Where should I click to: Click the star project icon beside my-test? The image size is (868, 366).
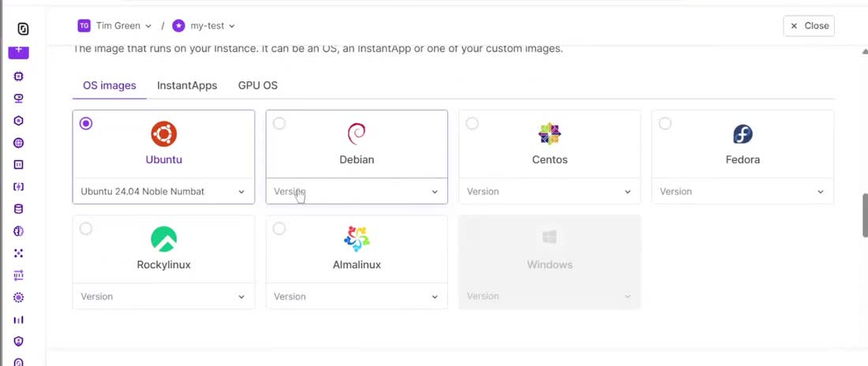[178, 25]
